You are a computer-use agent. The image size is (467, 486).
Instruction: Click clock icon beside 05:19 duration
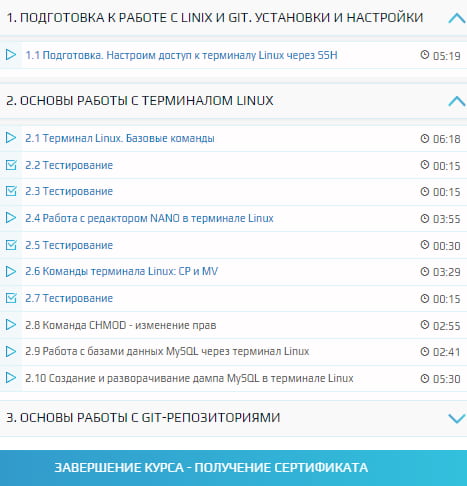point(424,55)
